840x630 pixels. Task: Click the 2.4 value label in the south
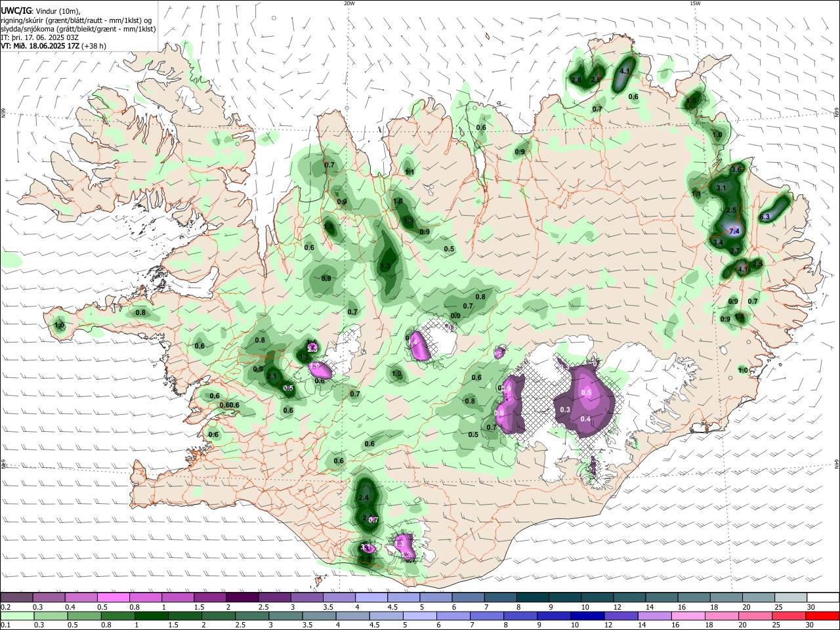(x=364, y=498)
